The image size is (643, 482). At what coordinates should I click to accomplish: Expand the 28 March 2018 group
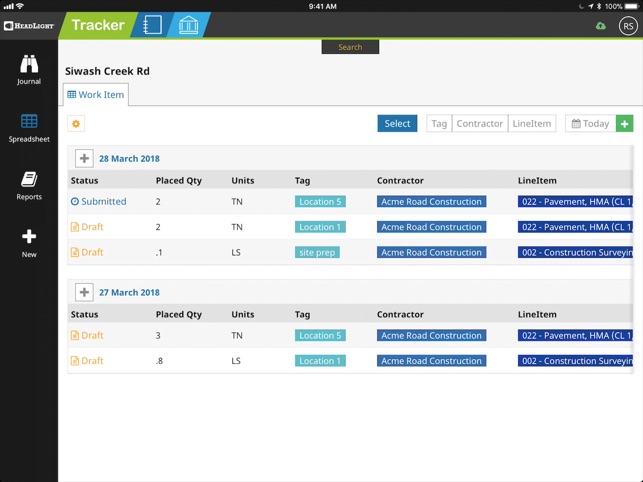[x=84, y=158]
